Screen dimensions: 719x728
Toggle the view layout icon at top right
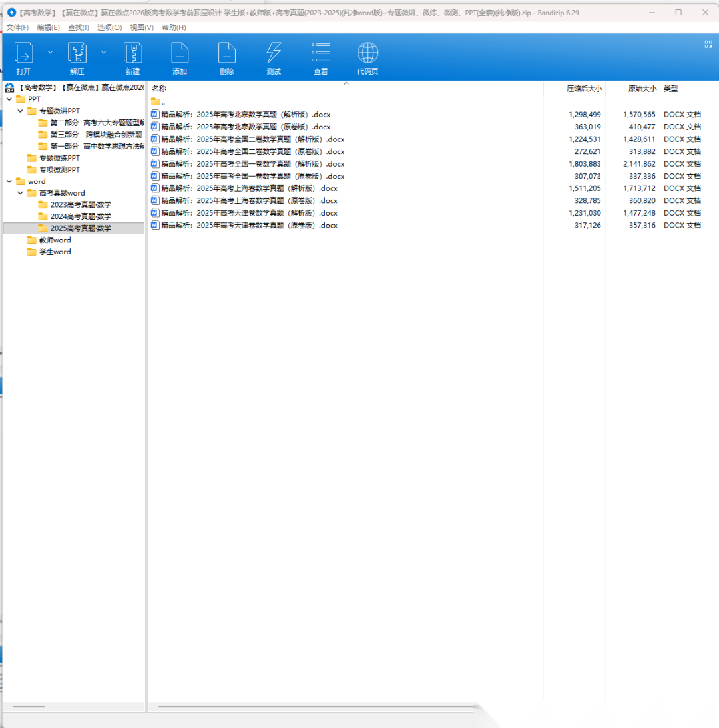(x=708, y=44)
